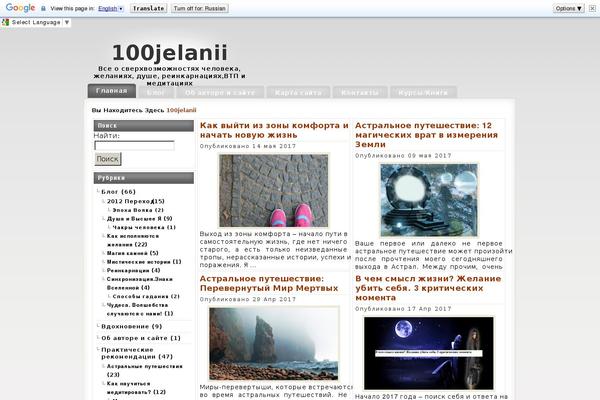
Task: Close the Google translate bar
Action: [592, 8]
